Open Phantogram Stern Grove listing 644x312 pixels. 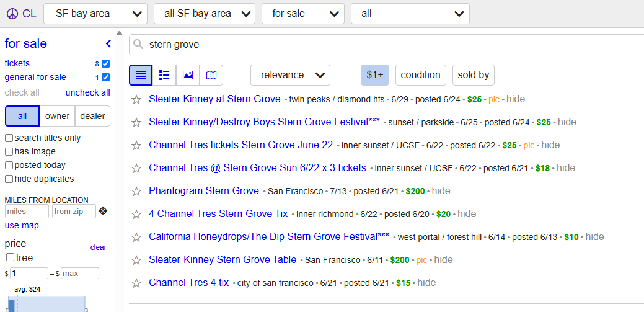204,190
